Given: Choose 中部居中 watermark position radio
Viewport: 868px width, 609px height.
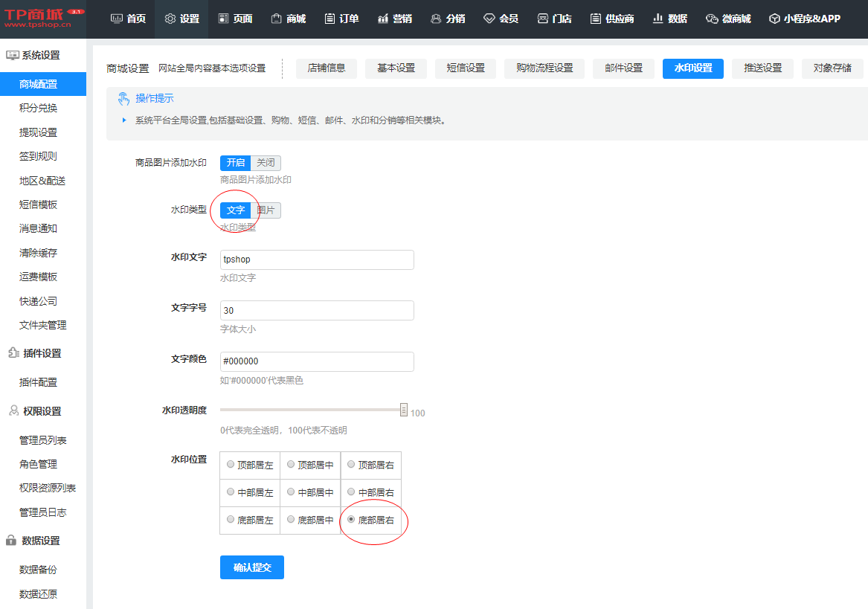Looking at the screenshot, I should (x=292, y=492).
